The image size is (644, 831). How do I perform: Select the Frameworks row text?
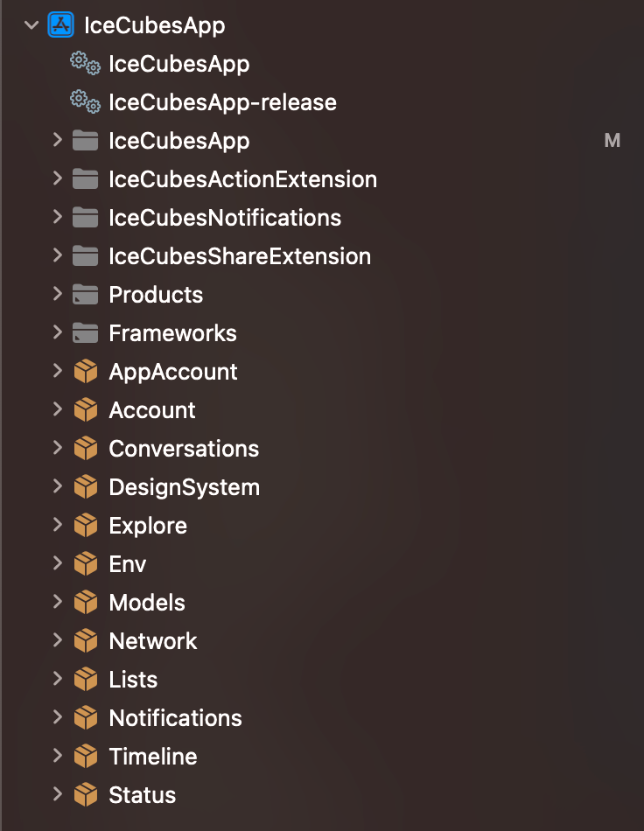point(172,333)
